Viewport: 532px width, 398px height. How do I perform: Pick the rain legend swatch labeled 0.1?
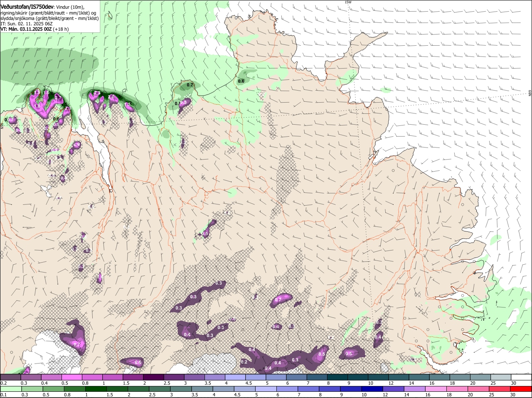10,389
